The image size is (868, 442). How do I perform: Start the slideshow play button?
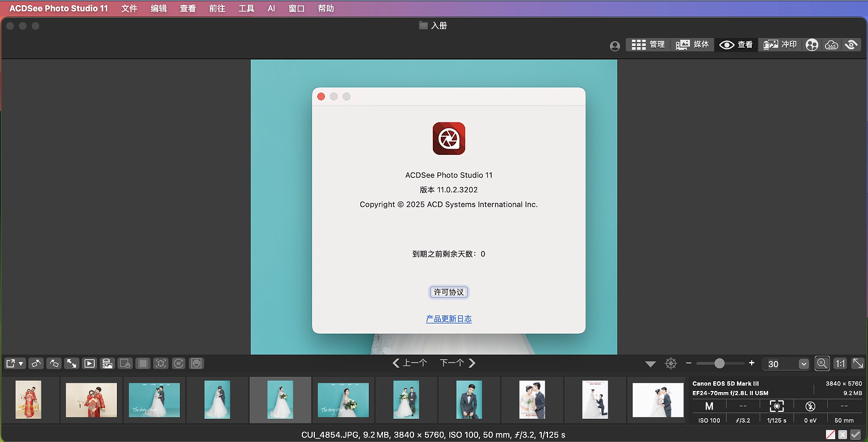[x=89, y=363]
